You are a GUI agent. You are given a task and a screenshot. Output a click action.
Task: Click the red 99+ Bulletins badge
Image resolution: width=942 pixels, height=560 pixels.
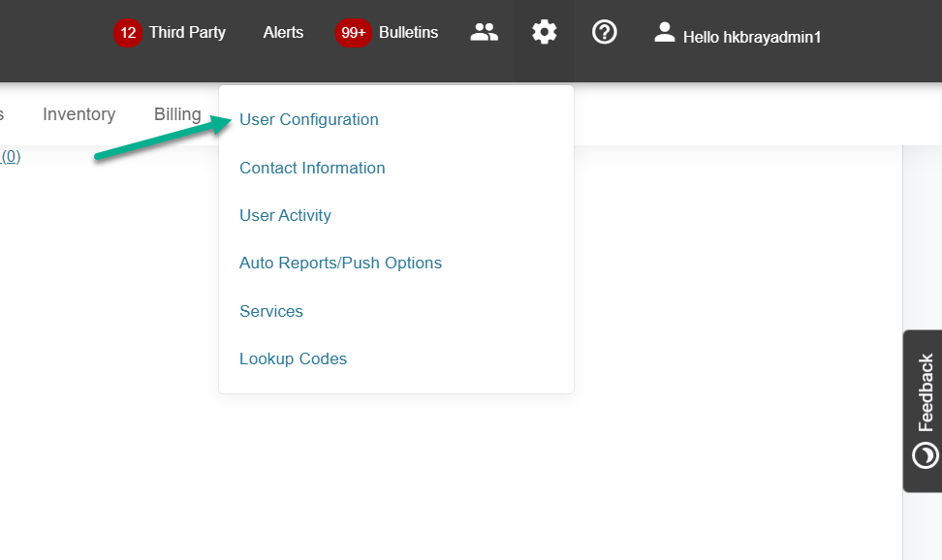pyautogui.click(x=353, y=33)
